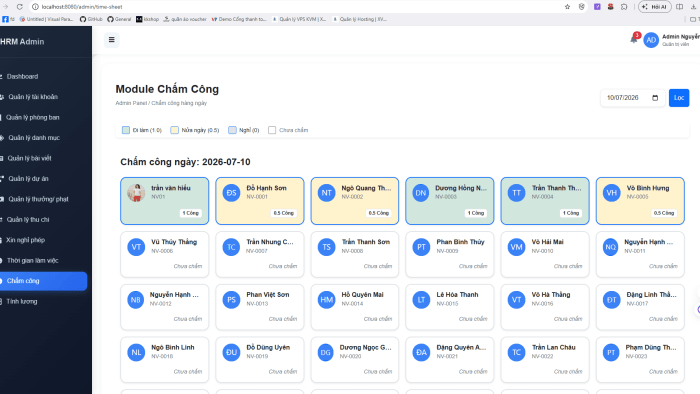This screenshot has height=394, width=700.
Task: Click NQ avatar of NV-0011
Action: click(610, 247)
